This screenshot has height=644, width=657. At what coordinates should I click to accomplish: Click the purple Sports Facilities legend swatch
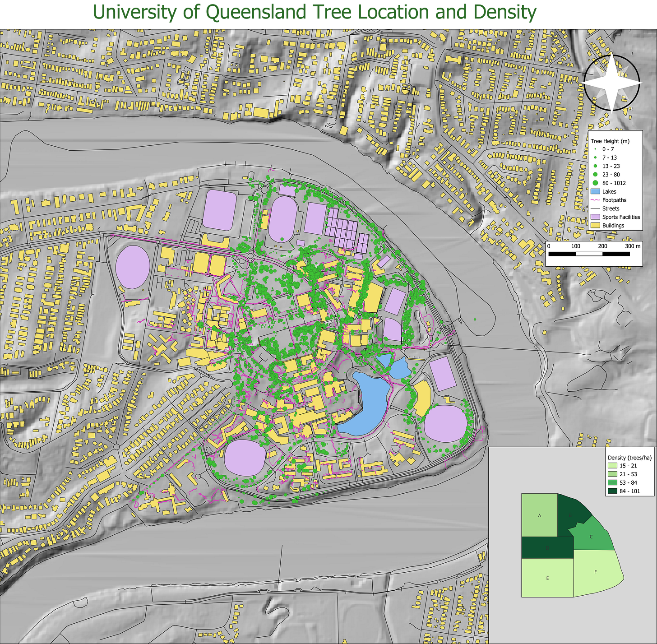[x=595, y=217]
